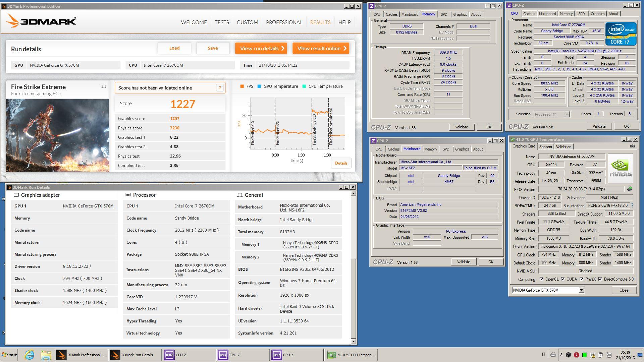Image resolution: width=644 pixels, height=362 pixels.
Task: Click the GPU Temperature blue legend swatch
Action: click(259, 86)
